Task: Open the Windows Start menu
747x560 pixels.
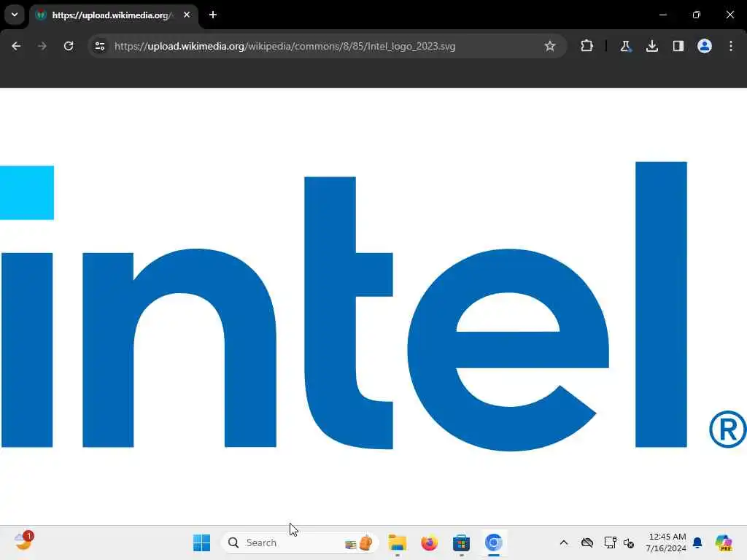Action: [201, 542]
